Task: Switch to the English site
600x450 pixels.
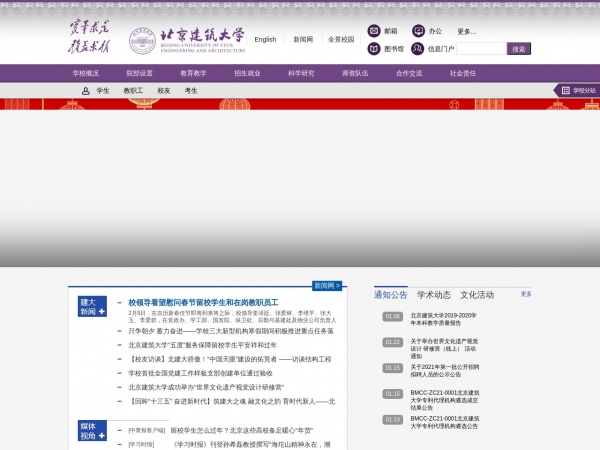Action: 265,40
